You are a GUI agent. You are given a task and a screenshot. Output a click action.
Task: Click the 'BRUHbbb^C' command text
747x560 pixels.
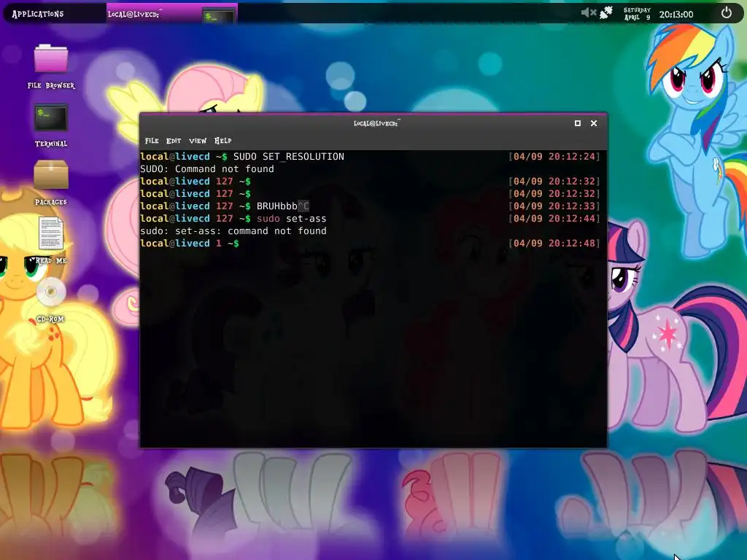(x=283, y=206)
